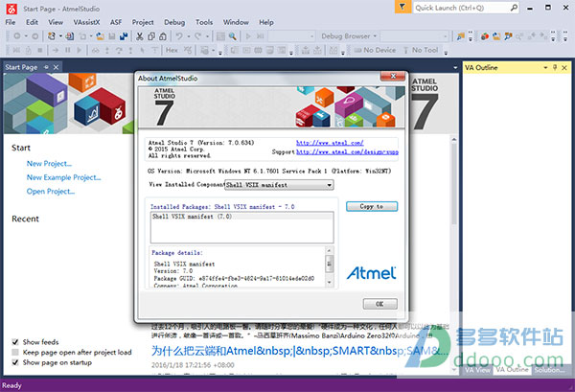Open toolbar overflow beside Find in Files
This screenshot has width=575, height=392.
pyautogui.click(x=471, y=35)
